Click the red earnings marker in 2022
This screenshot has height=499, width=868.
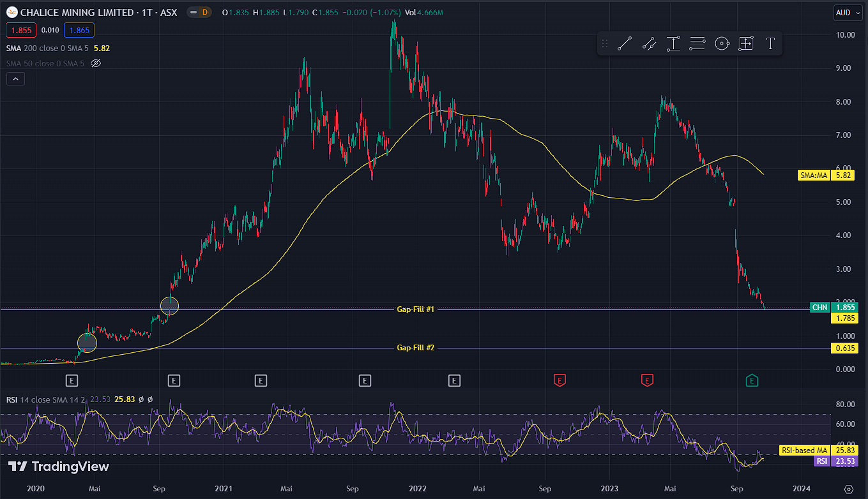560,381
